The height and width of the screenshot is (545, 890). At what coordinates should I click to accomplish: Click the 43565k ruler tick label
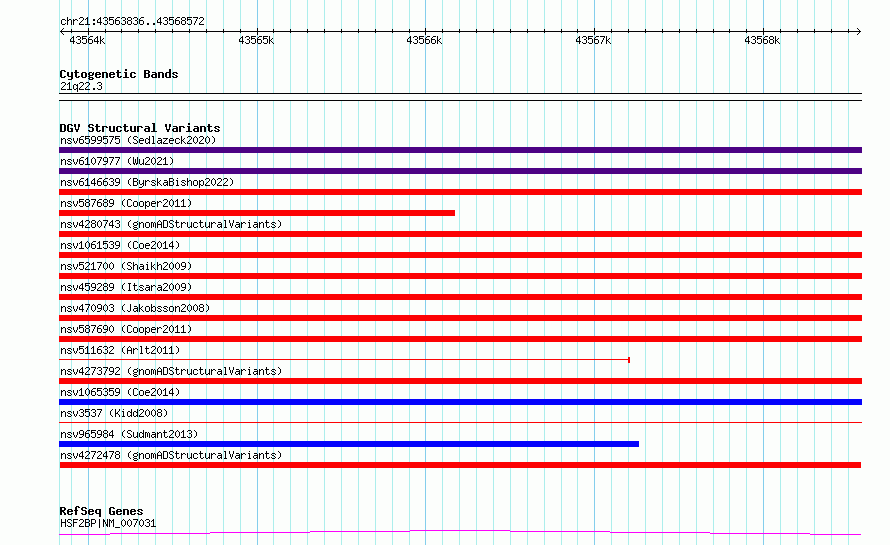point(256,40)
